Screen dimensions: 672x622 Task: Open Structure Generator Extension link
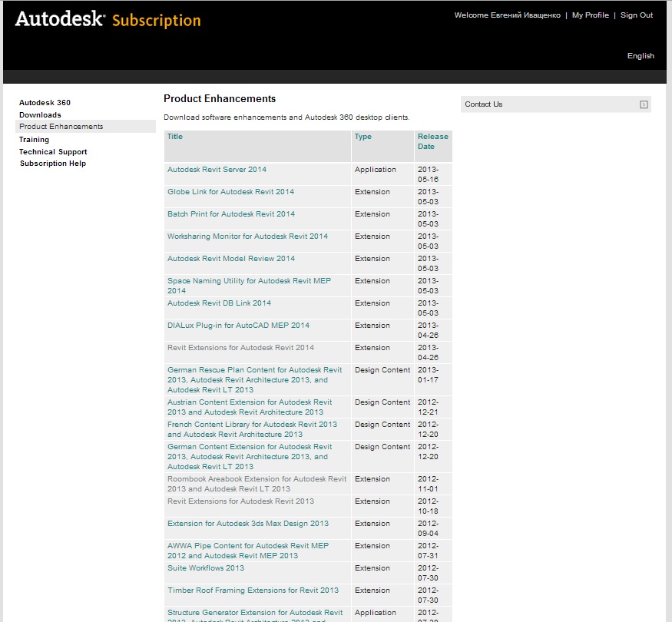(255, 617)
